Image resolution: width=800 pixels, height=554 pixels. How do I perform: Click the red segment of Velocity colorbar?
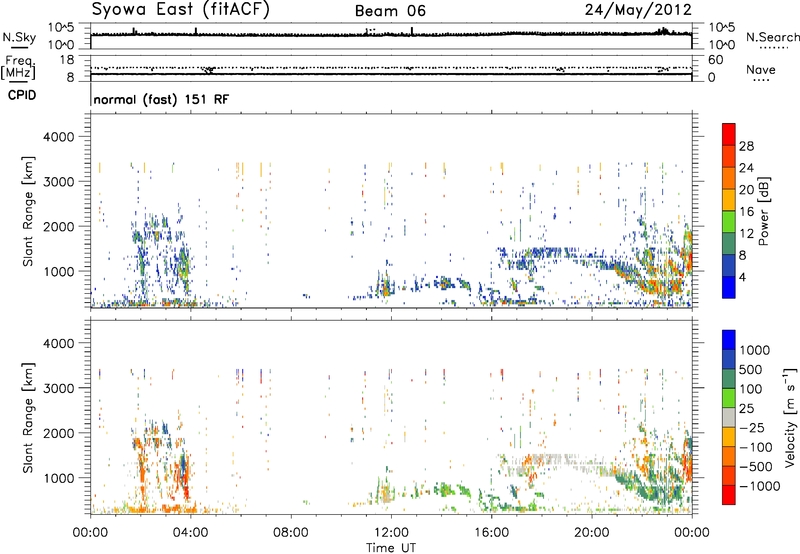729,495
